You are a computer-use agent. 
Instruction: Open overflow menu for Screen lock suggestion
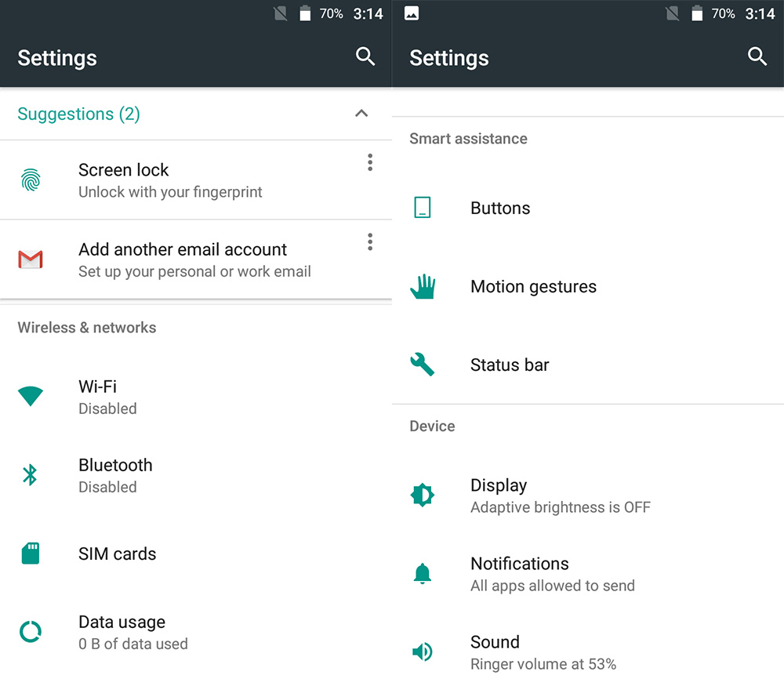tap(370, 162)
